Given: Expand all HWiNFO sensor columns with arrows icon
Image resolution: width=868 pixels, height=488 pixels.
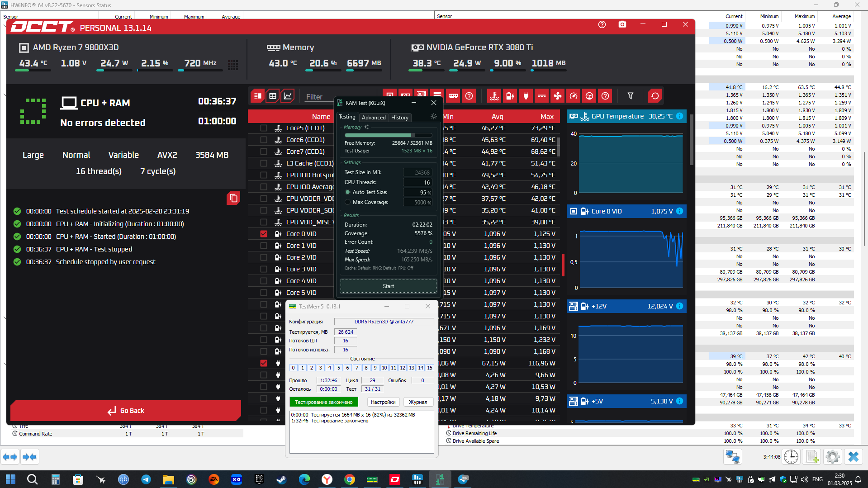Looking at the screenshot, I should click(10, 457).
